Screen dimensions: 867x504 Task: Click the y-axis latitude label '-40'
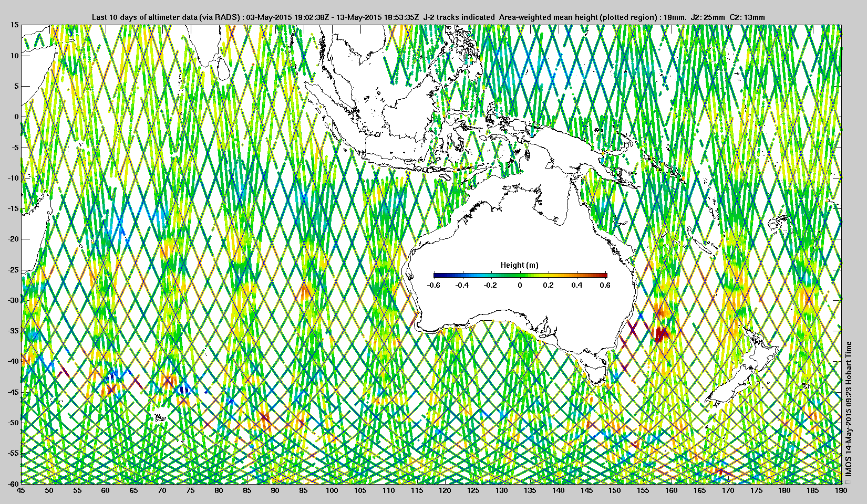(13, 361)
